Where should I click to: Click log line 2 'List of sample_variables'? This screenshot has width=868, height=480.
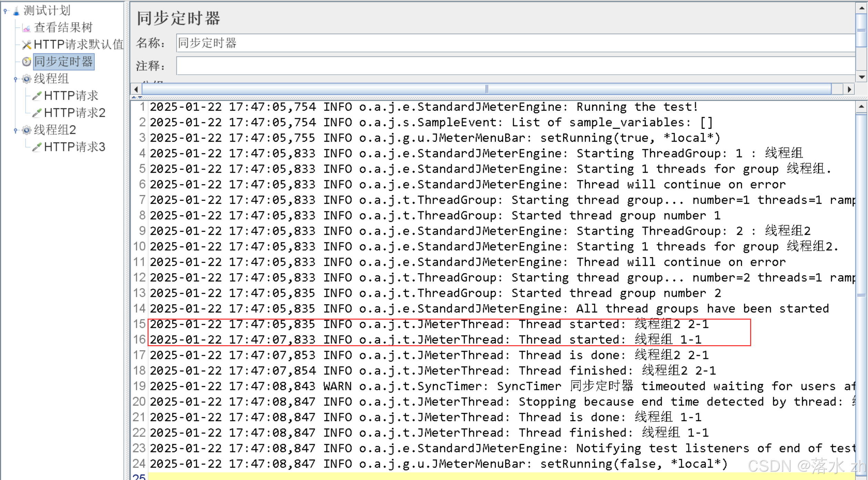pos(431,122)
